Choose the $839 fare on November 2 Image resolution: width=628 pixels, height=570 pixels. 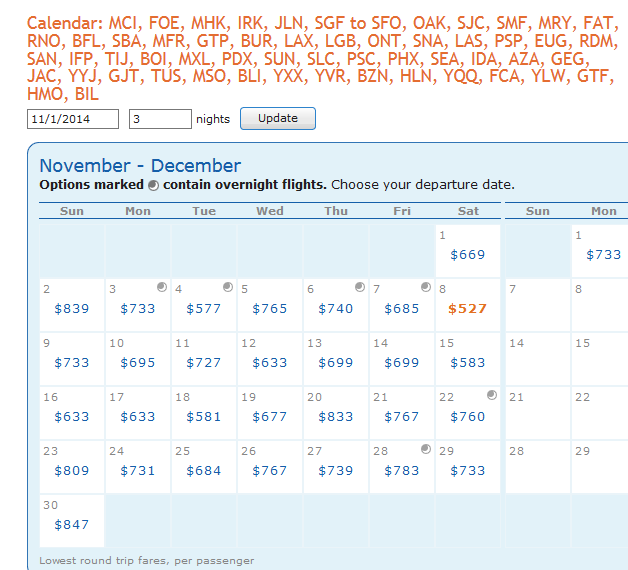pos(72,309)
